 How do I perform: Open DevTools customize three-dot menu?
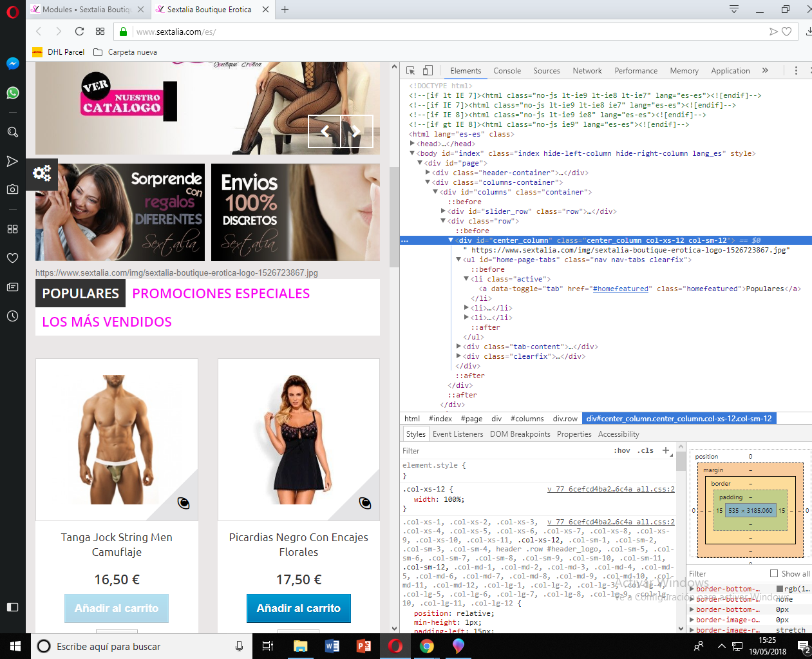click(796, 71)
